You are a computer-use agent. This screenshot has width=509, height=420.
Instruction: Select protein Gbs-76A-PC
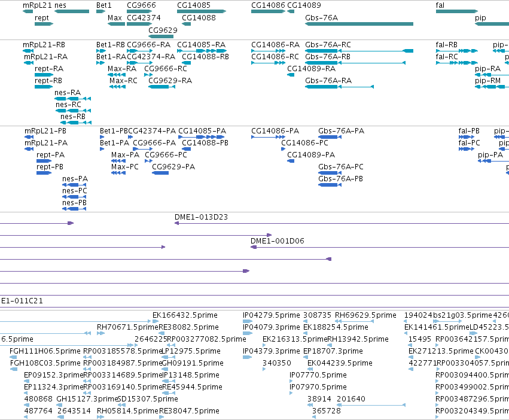pos(340,167)
